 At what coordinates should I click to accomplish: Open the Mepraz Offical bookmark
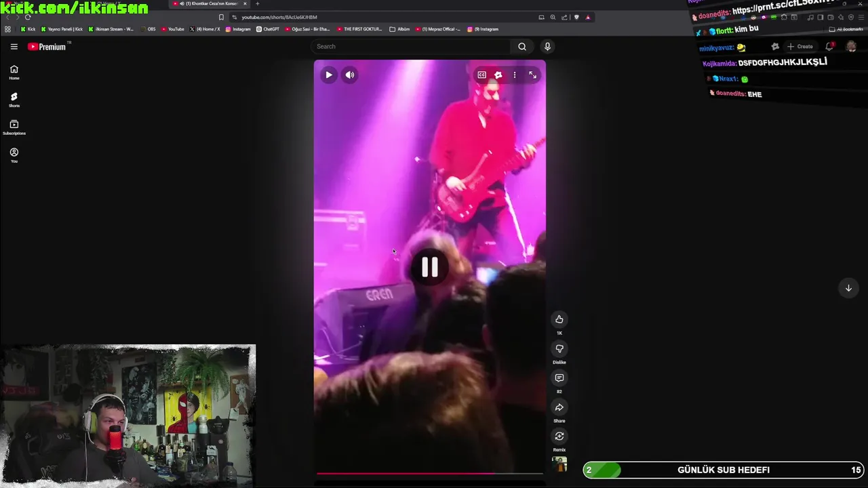tap(438, 29)
